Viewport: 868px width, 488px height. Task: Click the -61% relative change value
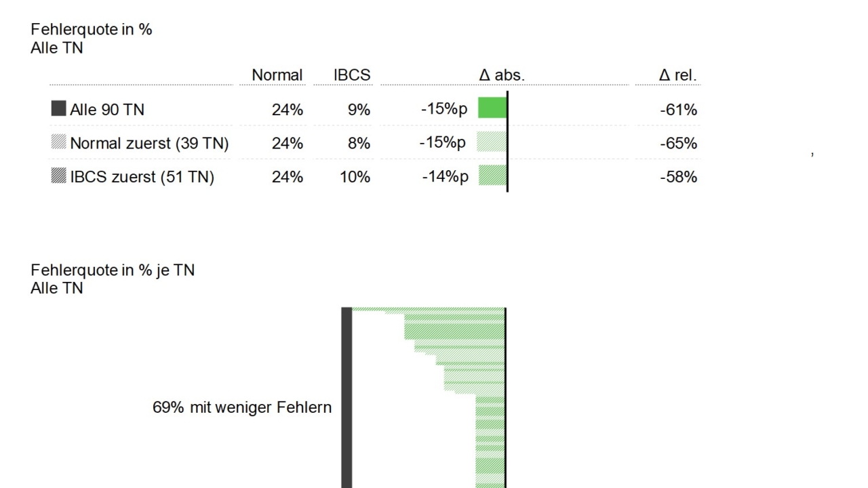point(678,110)
